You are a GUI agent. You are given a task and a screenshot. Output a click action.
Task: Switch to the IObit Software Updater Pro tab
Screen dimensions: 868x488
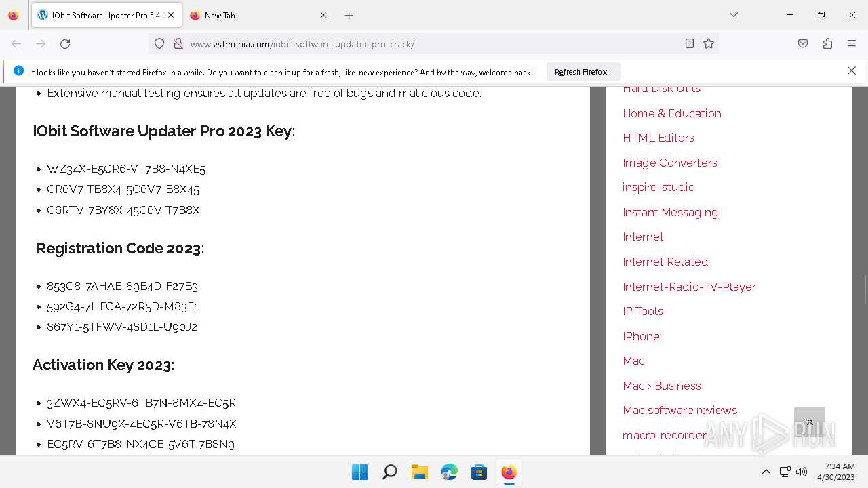(x=105, y=15)
